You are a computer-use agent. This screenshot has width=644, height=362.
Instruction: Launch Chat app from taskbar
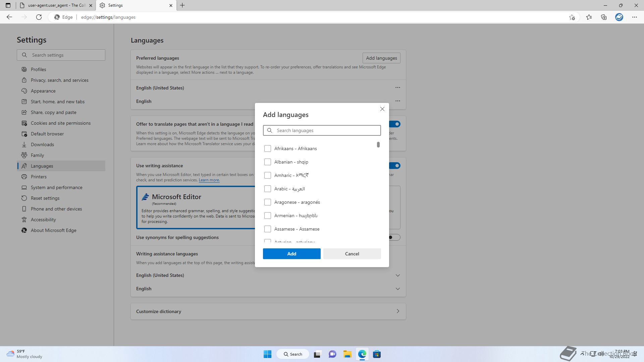tap(332, 354)
